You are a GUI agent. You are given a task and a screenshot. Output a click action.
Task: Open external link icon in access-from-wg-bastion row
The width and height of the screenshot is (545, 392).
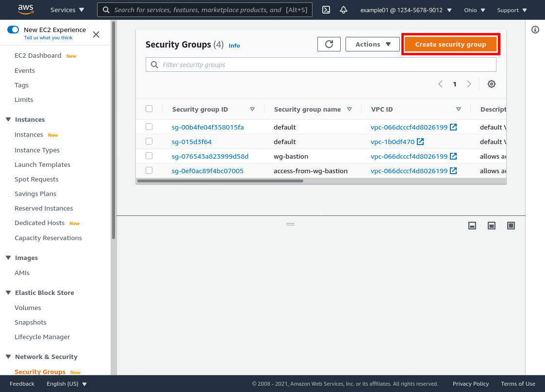(453, 171)
